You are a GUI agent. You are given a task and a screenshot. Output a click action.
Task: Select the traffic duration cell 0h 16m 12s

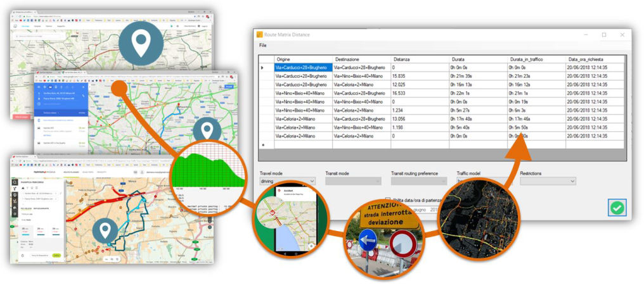pyautogui.click(x=536, y=84)
